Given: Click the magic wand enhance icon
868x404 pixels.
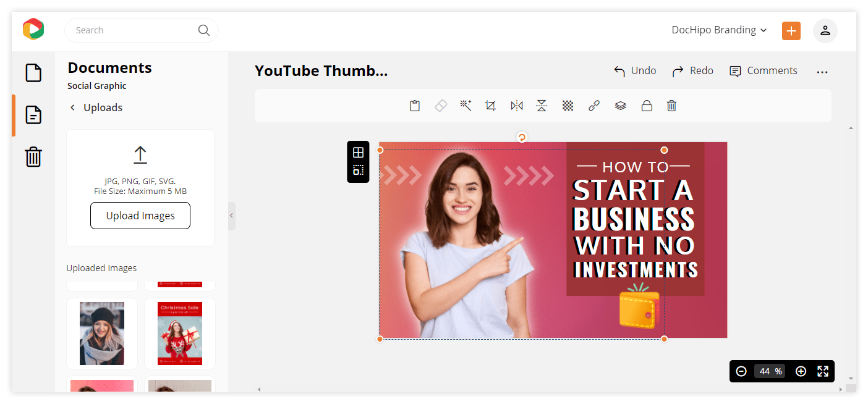Looking at the screenshot, I should click(x=466, y=105).
